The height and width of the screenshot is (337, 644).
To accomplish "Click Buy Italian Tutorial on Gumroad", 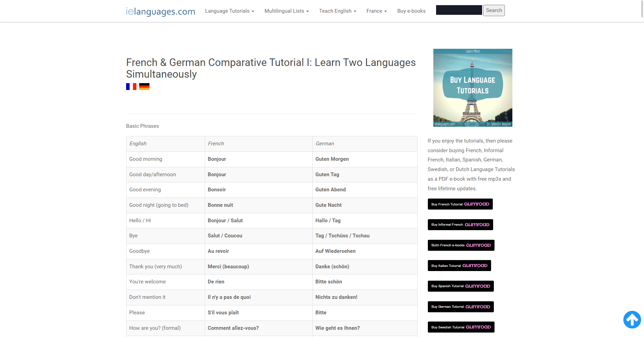I will click(459, 265).
